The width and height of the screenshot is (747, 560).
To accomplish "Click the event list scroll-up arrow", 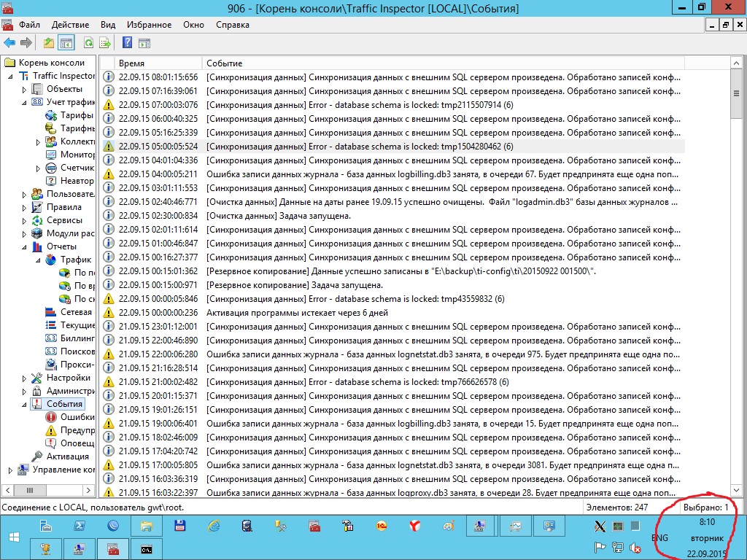I will pos(736,63).
